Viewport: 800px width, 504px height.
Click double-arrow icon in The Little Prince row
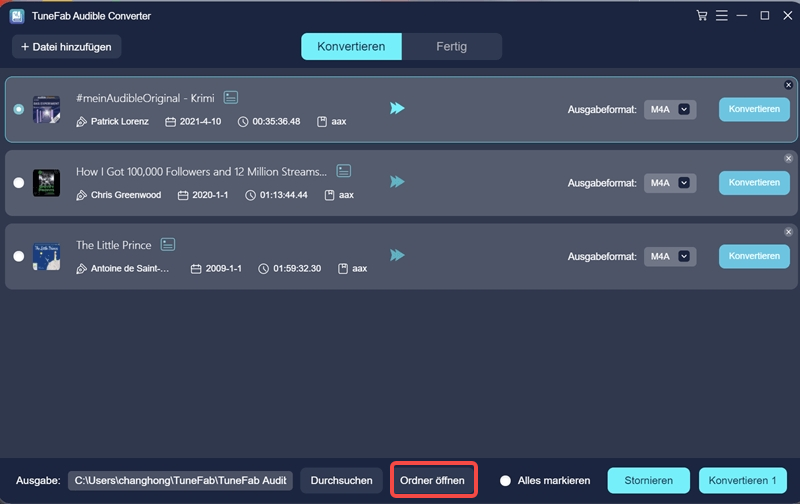397,255
